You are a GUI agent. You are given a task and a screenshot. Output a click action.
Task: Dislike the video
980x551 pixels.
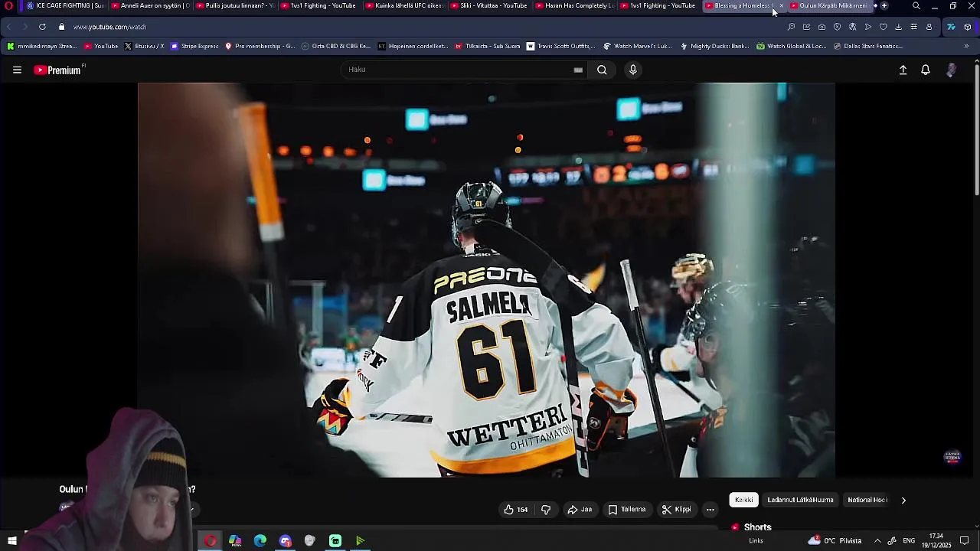(546, 510)
